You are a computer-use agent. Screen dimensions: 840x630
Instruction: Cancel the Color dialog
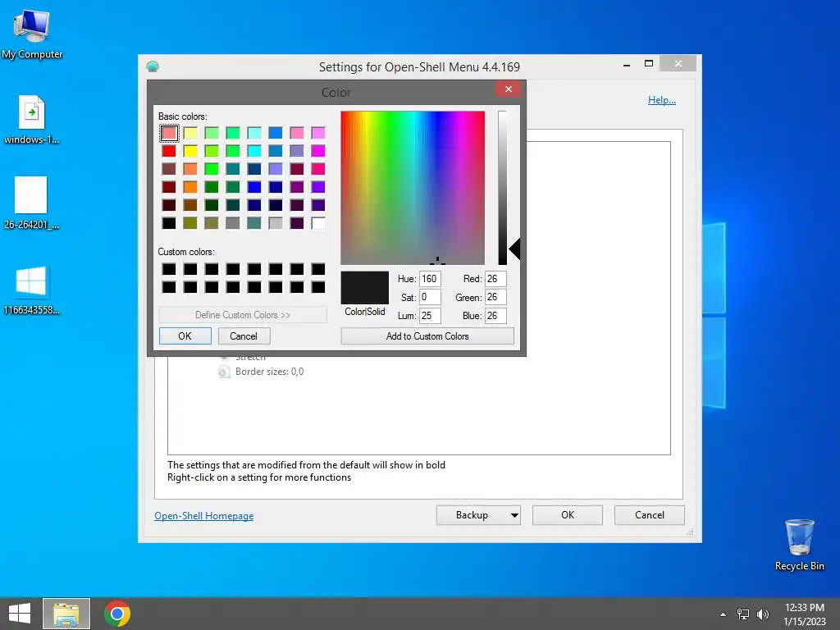(x=244, y=336)
